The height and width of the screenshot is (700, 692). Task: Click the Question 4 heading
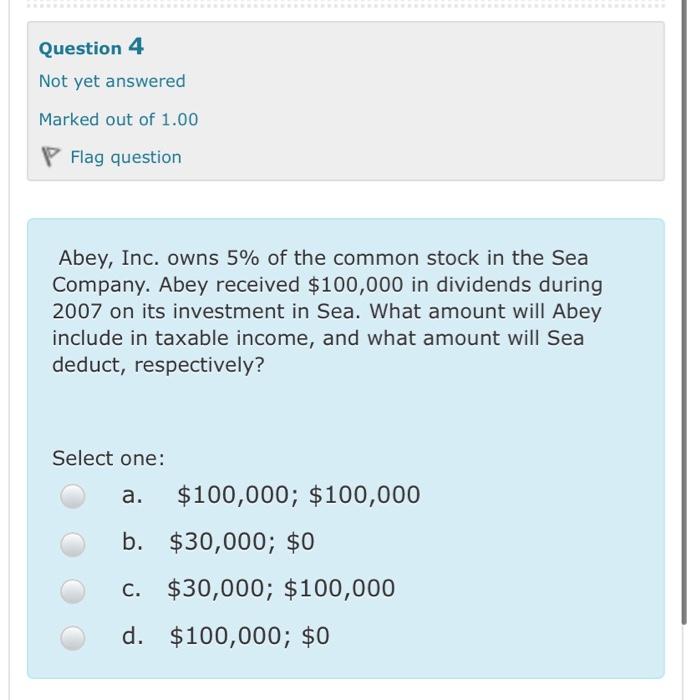coord(92,47)
